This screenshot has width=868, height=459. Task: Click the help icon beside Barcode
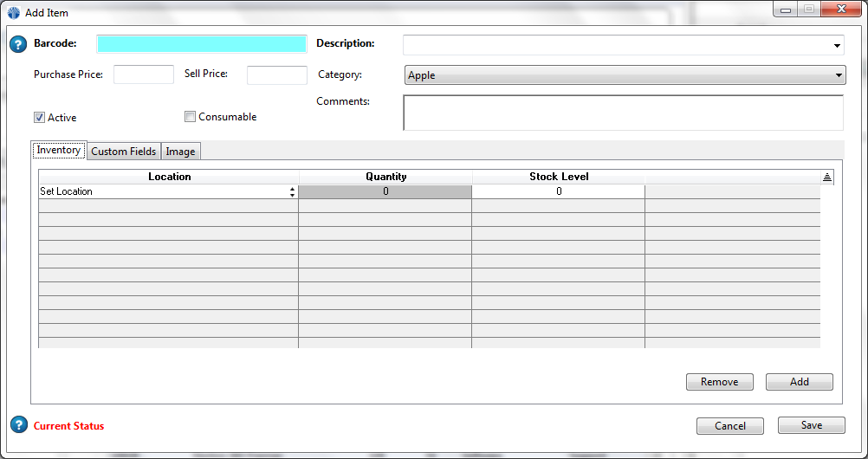pos(18,44)
